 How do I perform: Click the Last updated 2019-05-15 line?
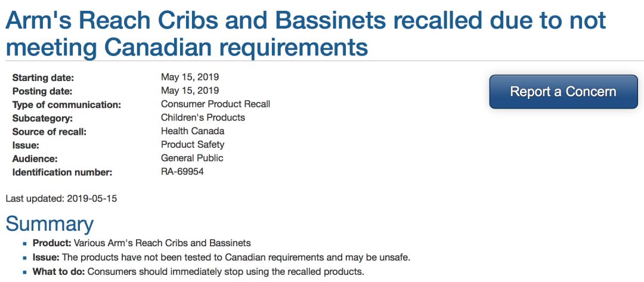(61, 199)
